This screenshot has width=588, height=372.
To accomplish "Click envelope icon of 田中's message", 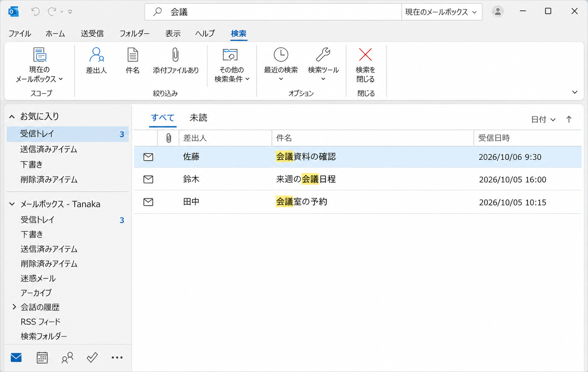I will click(x=148, y=202).
